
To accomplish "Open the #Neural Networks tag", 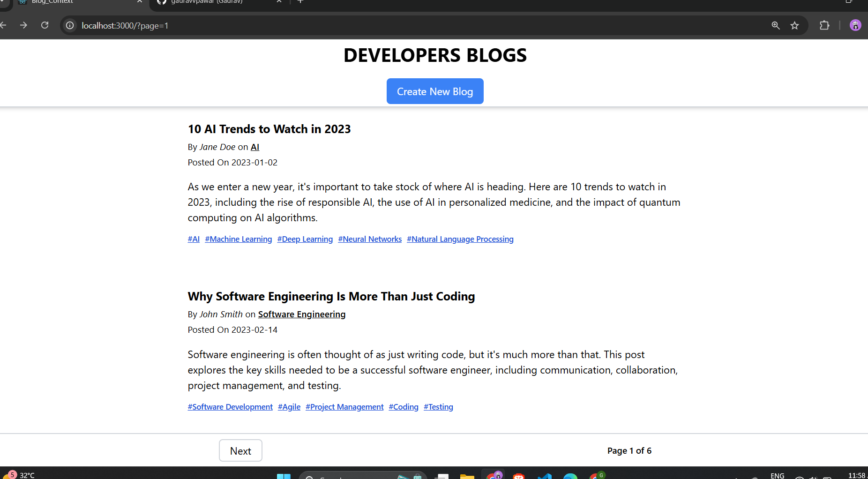I will pos(370,239).
